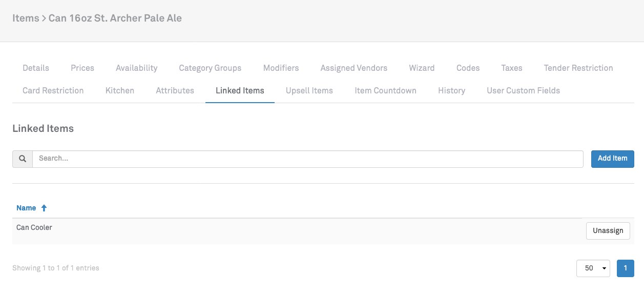Open the page size dropdown showing 50
Image resolution: width=644 pixels, height=292 pixels.
tap(593, 268)
